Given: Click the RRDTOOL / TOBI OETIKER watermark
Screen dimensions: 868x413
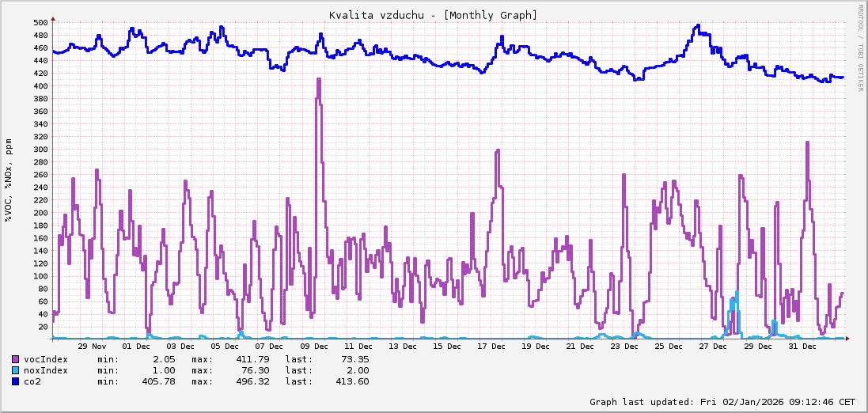Looking at the screenshot, I should (861, 47).
